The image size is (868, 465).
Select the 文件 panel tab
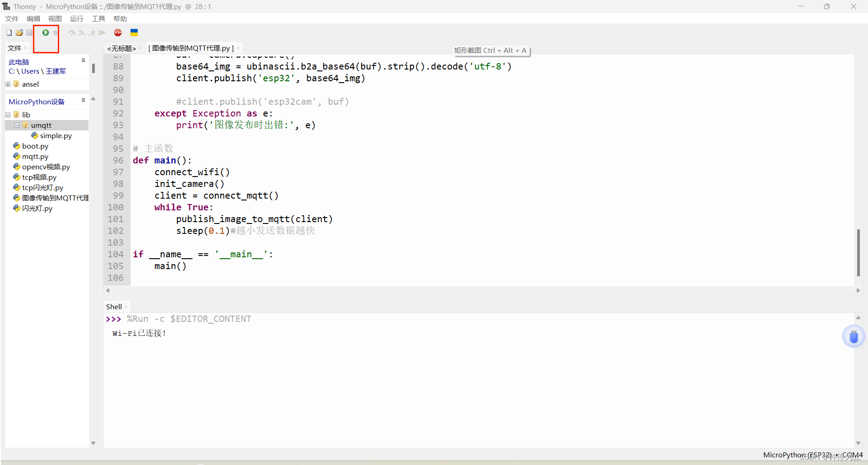coord(14,48)
